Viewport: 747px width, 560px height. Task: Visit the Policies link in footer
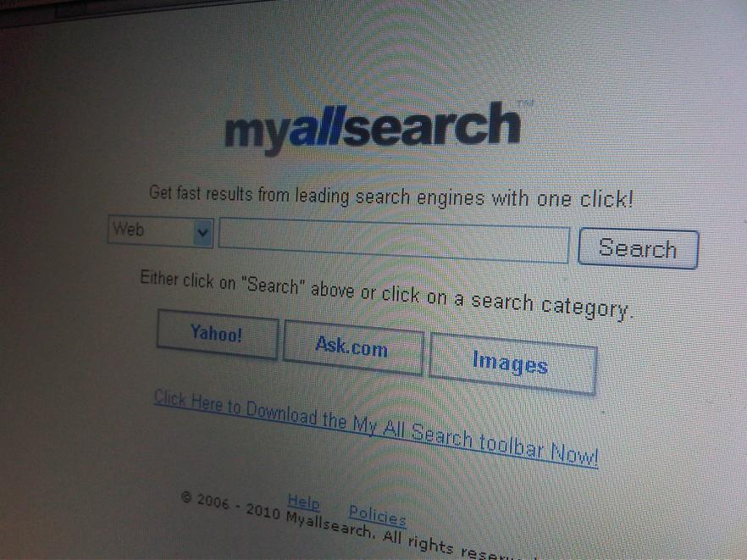pos(378,516)
